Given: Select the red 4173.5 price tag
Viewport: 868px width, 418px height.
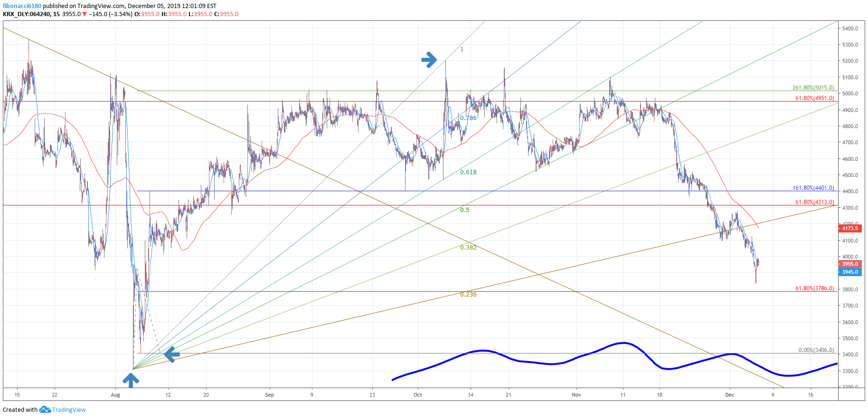Looking at the screenshot, I should 849,229.
